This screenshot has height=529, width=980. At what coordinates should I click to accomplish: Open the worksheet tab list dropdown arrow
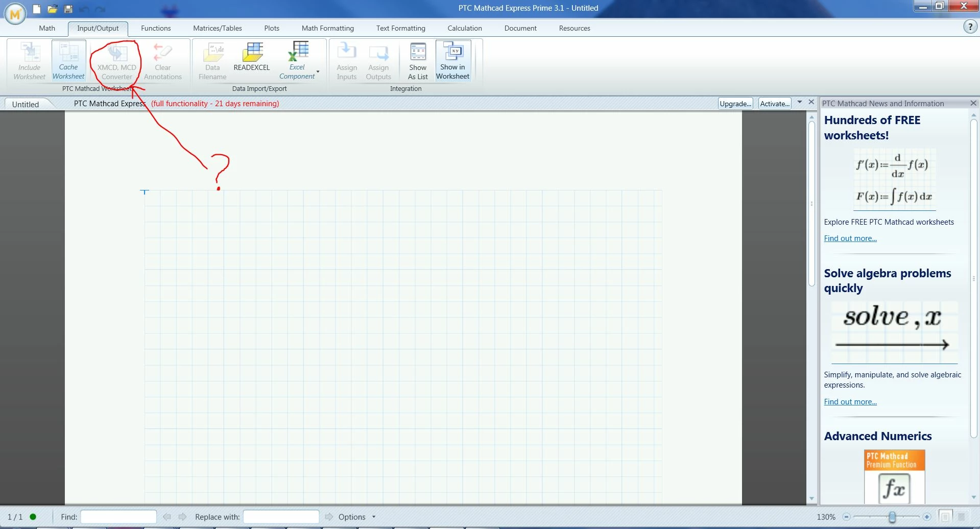tap(800, 102)
